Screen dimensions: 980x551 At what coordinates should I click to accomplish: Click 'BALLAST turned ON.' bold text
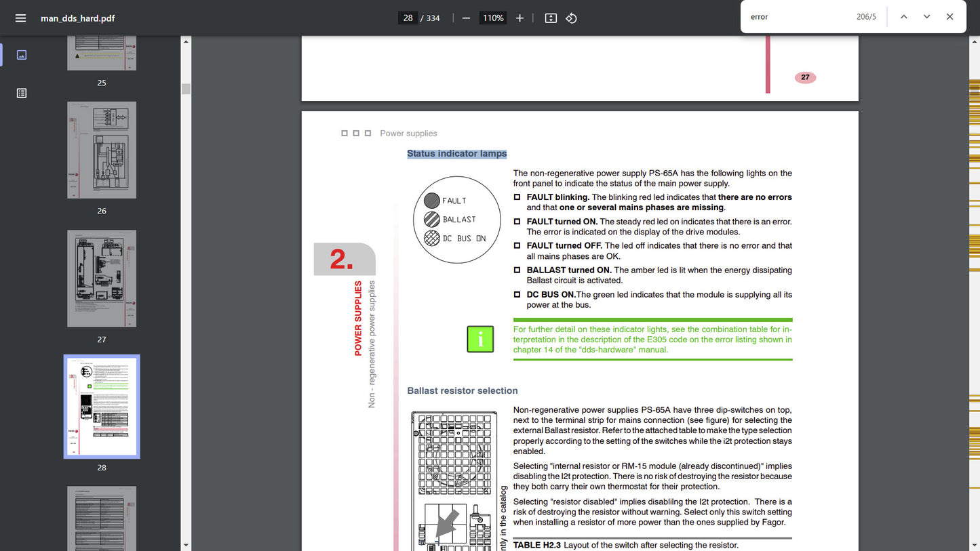569,270
